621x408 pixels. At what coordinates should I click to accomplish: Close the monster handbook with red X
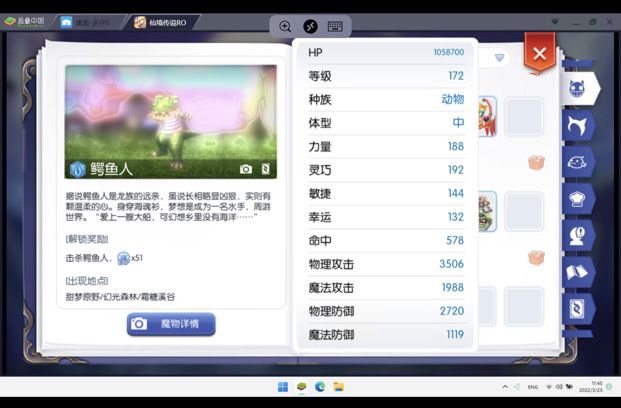[x=539, y=53]
